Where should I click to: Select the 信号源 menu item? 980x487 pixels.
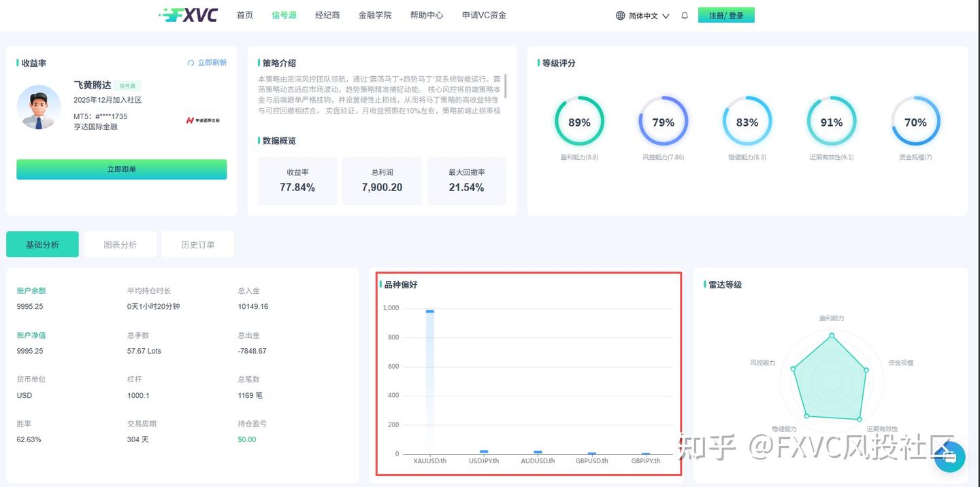[283, 14]
